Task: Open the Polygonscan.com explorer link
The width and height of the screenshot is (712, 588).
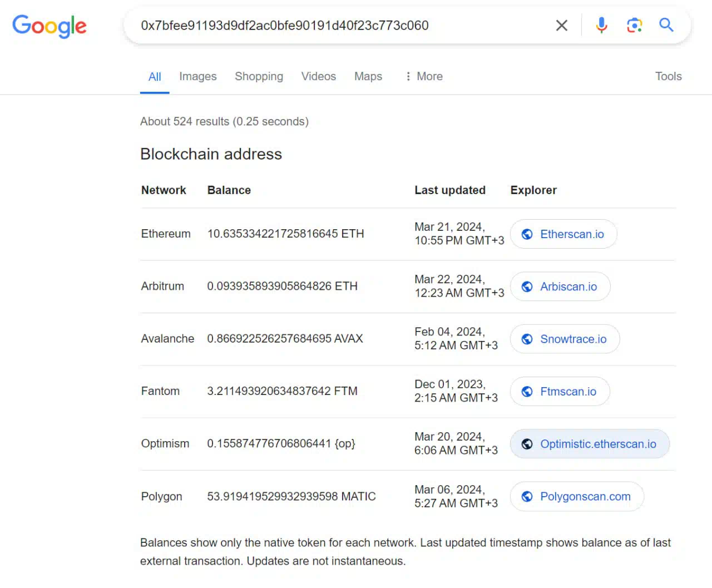Action: pyautogui.click(x=577, y=496)
